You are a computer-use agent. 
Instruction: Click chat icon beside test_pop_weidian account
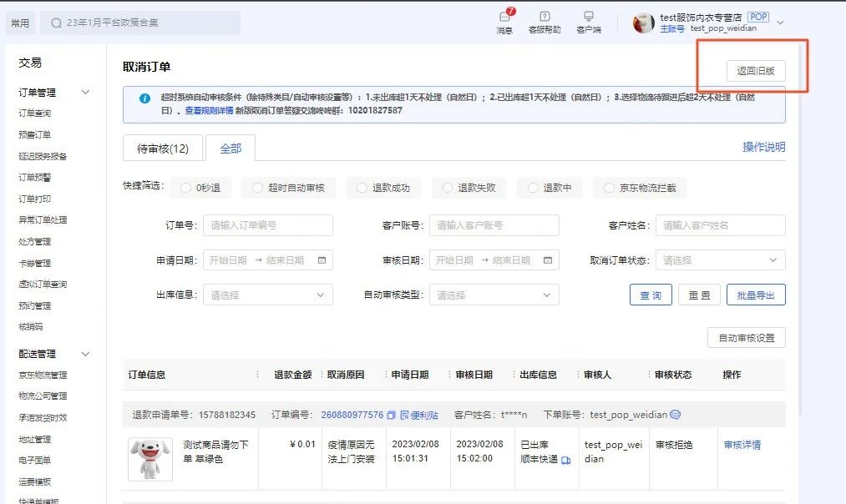675,415
